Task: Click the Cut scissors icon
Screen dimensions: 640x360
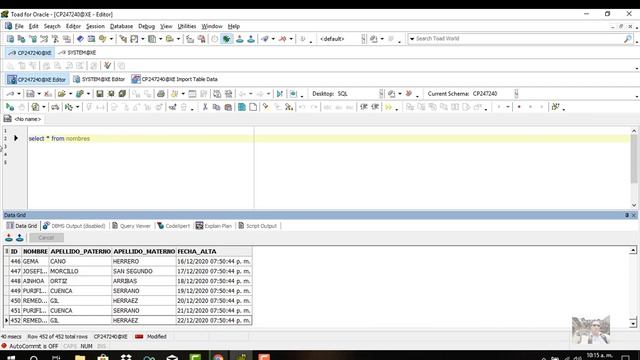Action: click(x=205, y=107)
